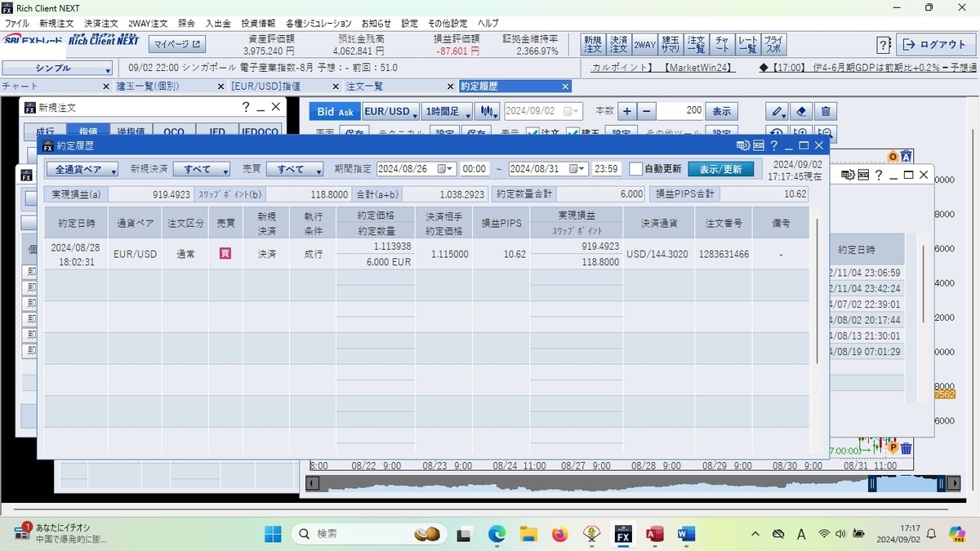Open the 全通貨ペア currency pair dropdown
The height and width of the screenshot is (551, 980).
coord(82,169)
